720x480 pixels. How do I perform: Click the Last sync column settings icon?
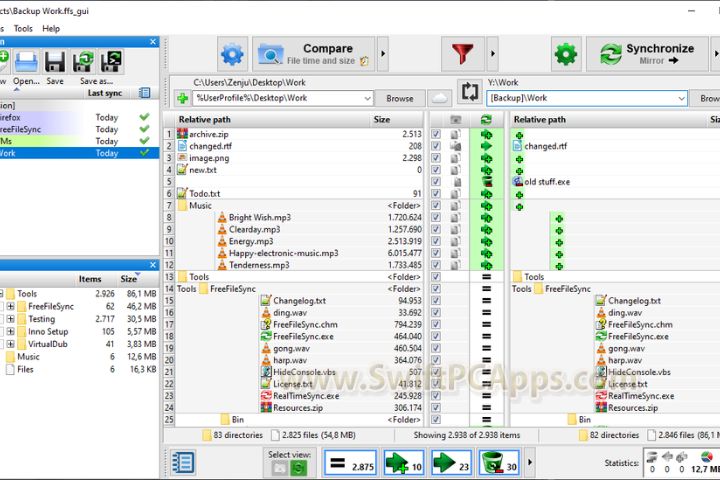tap(144, 93)
